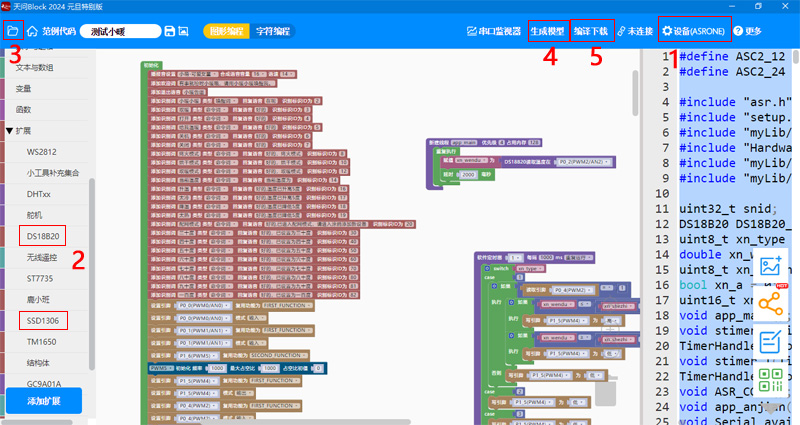Click the 添加扩展 button
Viewport: 800px width, 425px height.
click(x=43, y=400)
